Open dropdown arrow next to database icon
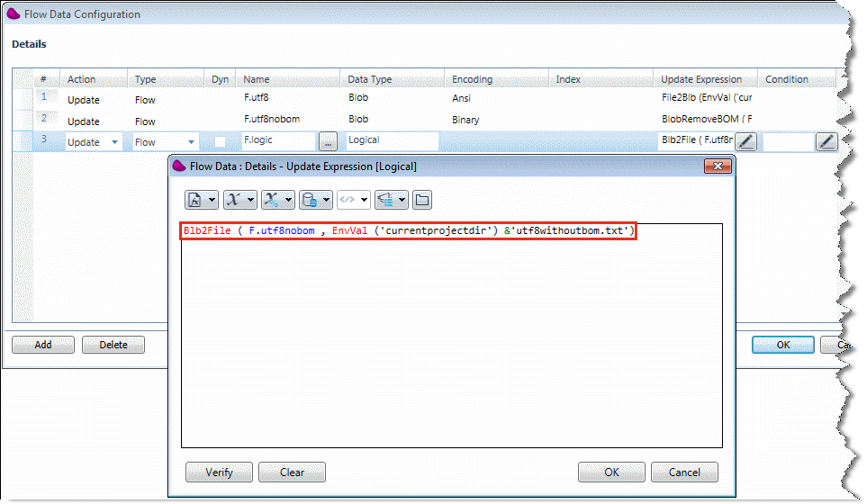 [x=326, y=200]
